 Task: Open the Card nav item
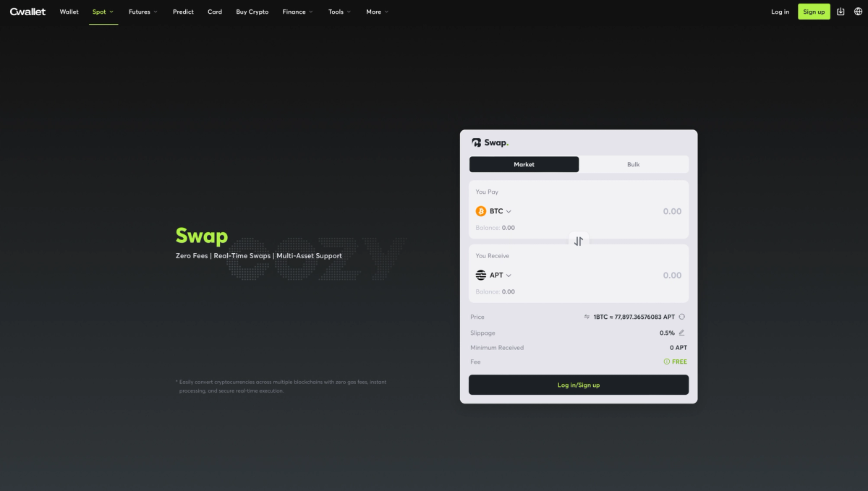[x=215, y=12]
